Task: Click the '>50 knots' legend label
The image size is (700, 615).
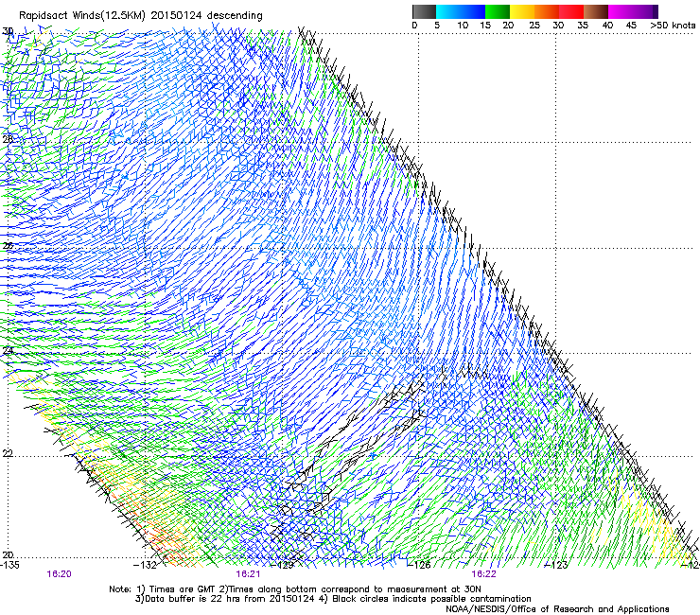Action: (x=673, y=26)
